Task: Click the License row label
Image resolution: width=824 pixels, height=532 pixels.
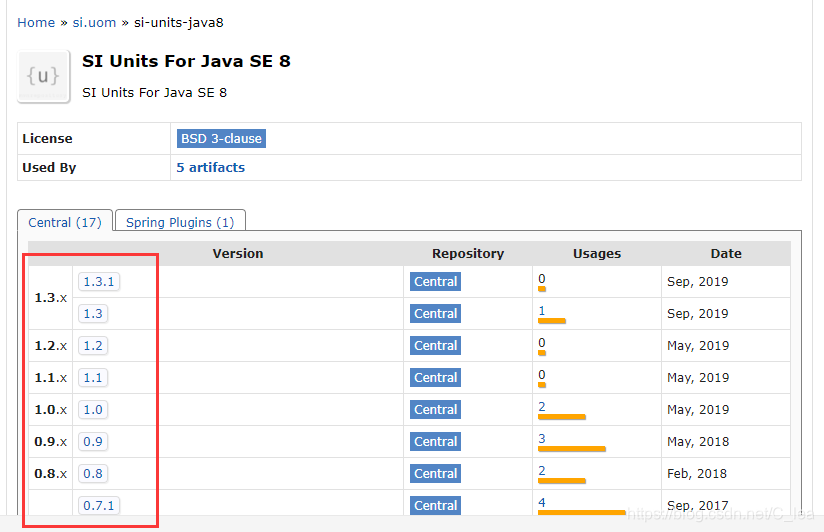Action: [x=47, y=138]
